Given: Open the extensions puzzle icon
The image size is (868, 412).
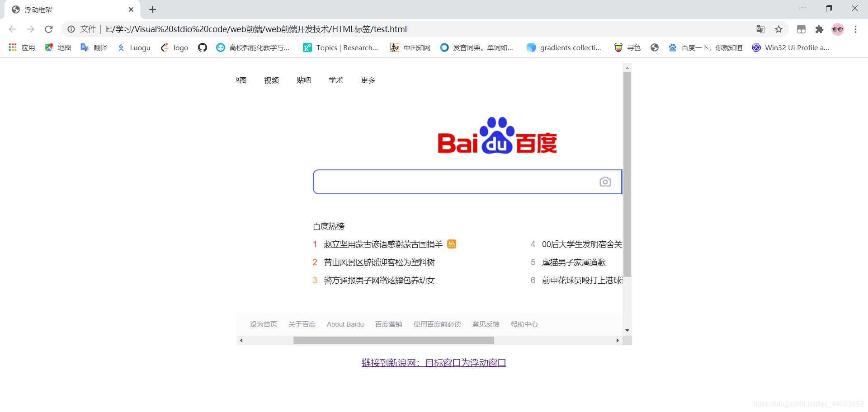Looking at the screenshot, I should click(819, 29).
